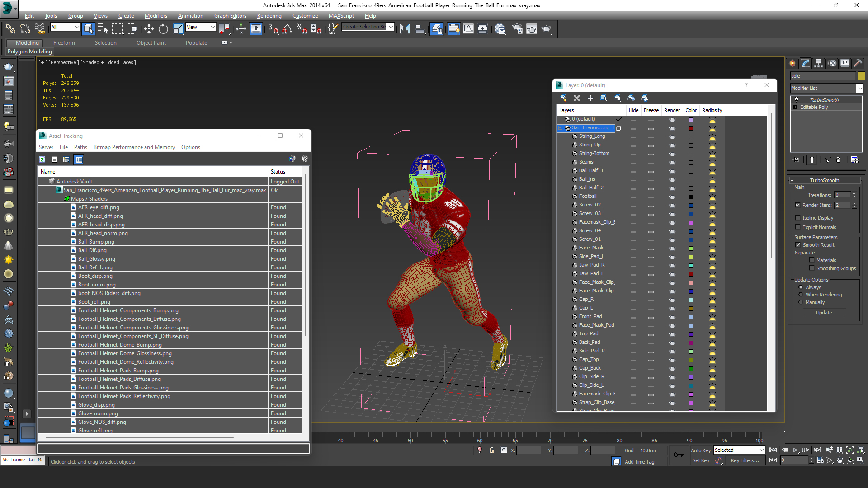
Task: Click the Set Key button
Action: coord(700,460)
